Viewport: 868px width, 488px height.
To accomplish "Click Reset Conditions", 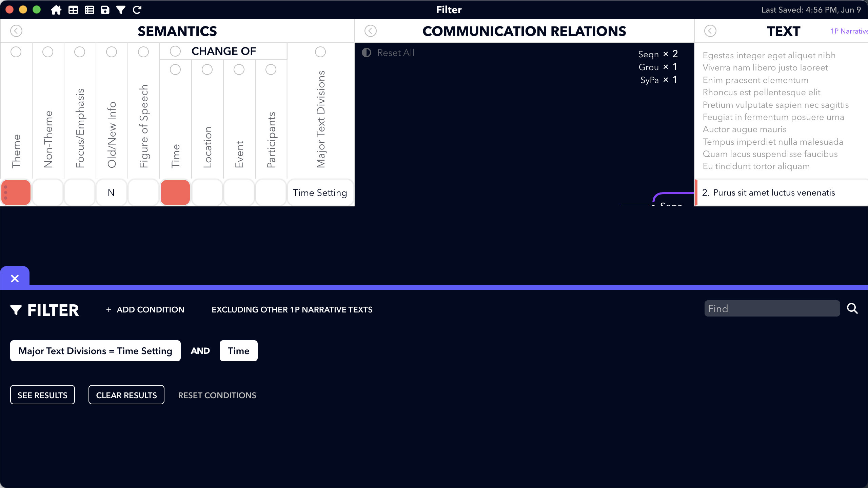I will [217, 395].
